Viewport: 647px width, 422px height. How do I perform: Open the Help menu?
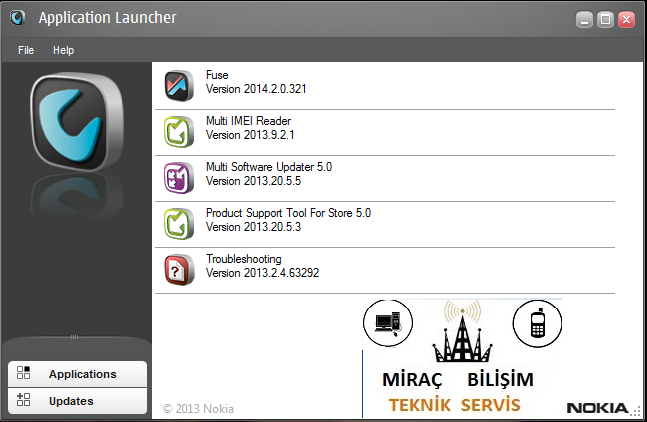coord(64,50)
